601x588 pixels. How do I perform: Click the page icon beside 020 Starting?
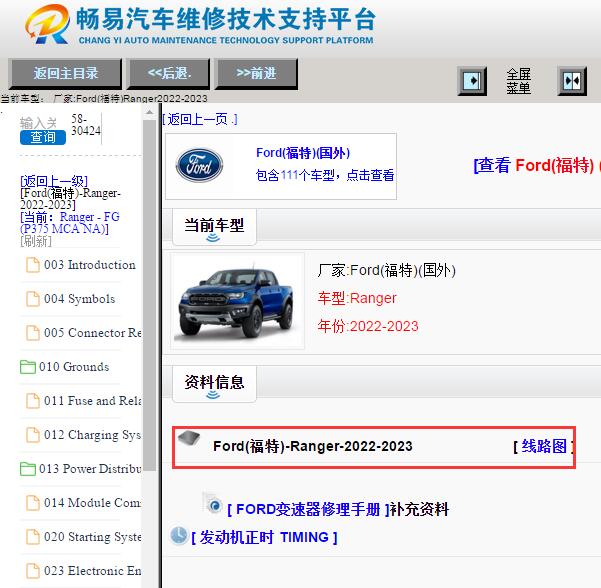[x=33, y=537]
